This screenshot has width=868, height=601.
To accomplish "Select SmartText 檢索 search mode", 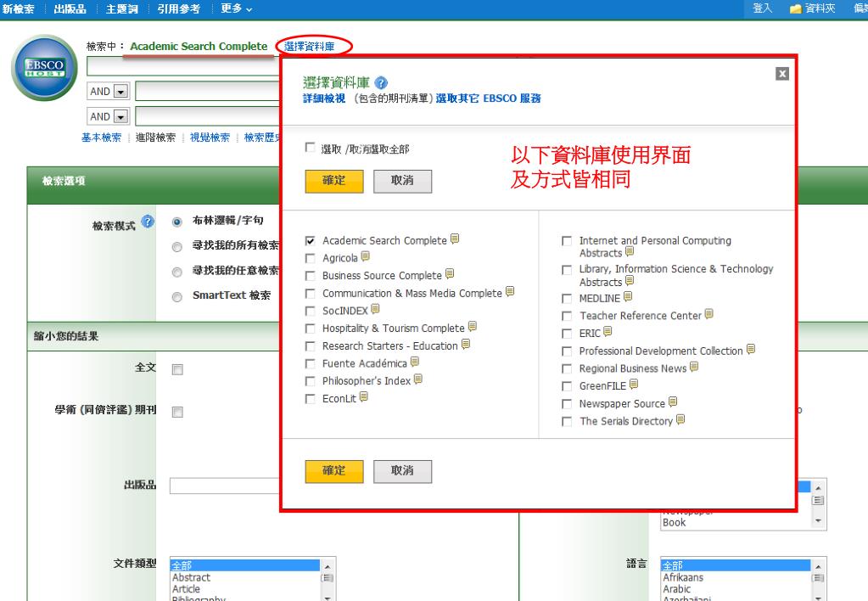I will [177, 297].
